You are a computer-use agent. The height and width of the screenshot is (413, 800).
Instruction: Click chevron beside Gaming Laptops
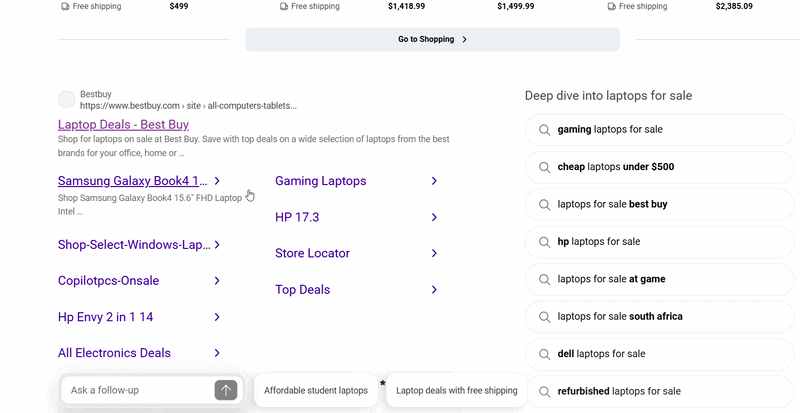click(434, 181)
